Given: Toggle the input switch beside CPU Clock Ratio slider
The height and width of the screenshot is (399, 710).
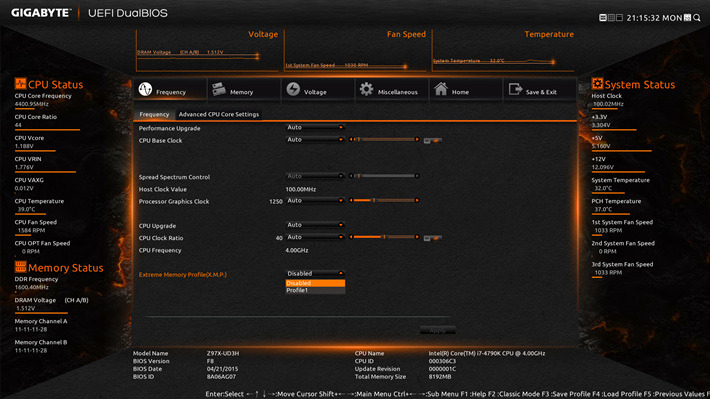Looking at the screenshot, I should point(432,238).
